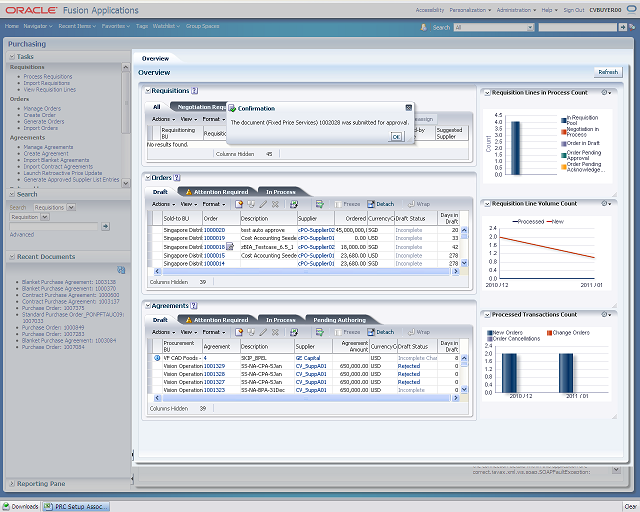Click the pencil edit icon in the Orders toolbar
Image resolution: width=640 pixels, height=512 pixels.
(x=263, y=204)
